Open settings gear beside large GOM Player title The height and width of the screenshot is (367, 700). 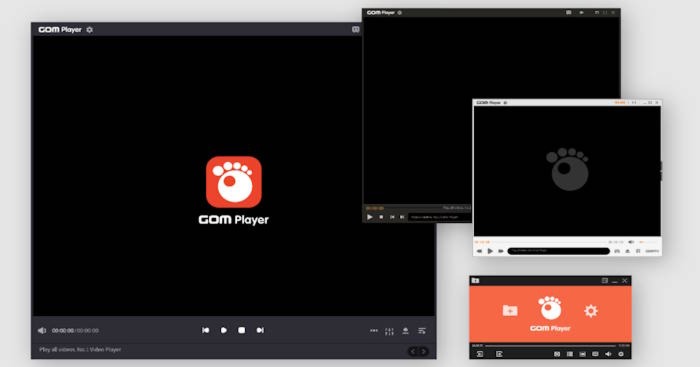pos(90,30)
